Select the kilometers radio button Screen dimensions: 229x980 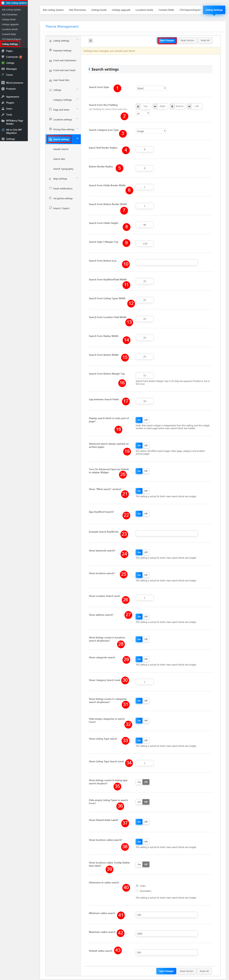pos(137,891)
